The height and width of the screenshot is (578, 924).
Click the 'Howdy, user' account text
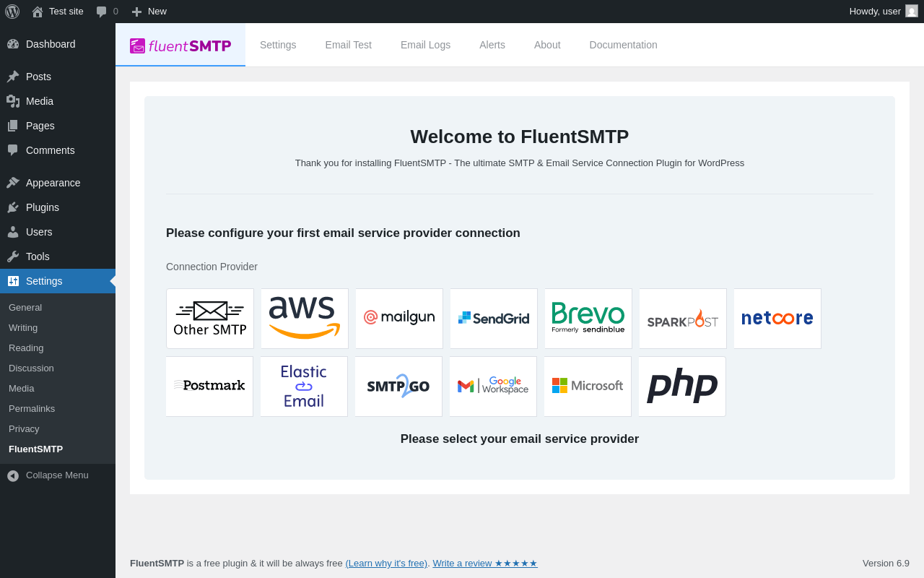pos(875,11)
